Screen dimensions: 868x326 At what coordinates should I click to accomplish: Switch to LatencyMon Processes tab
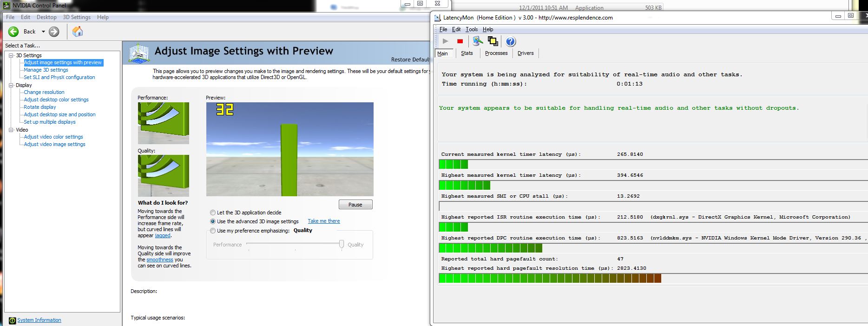coord(496,53)
